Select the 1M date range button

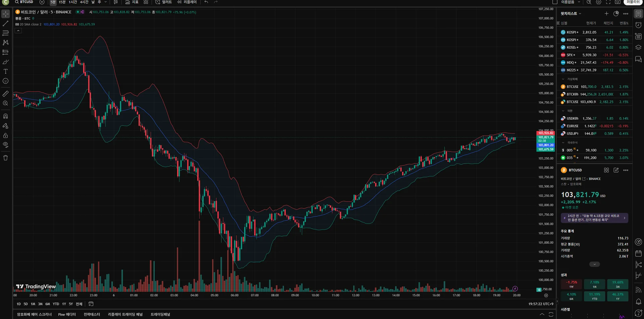pyautogui.click(x=33, y=304)
